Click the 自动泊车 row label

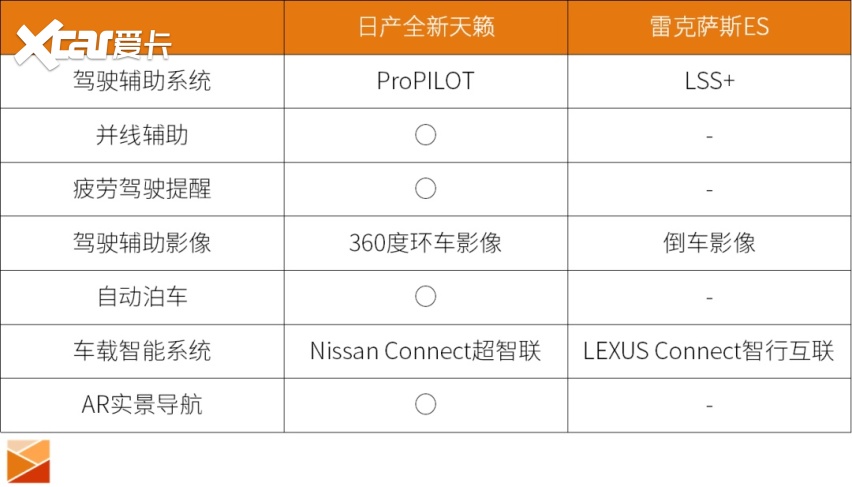coord(142,297)
